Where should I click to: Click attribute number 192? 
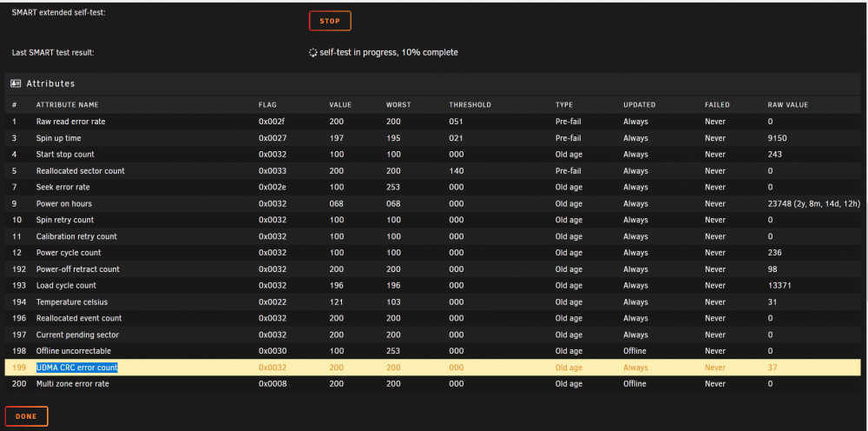point(18,269)
